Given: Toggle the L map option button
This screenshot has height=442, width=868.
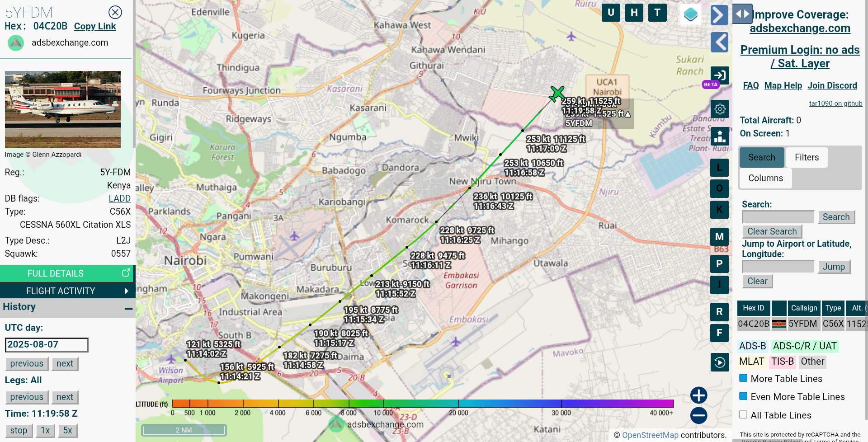Looking at the screenshot, I should click(x=719, y=168).
